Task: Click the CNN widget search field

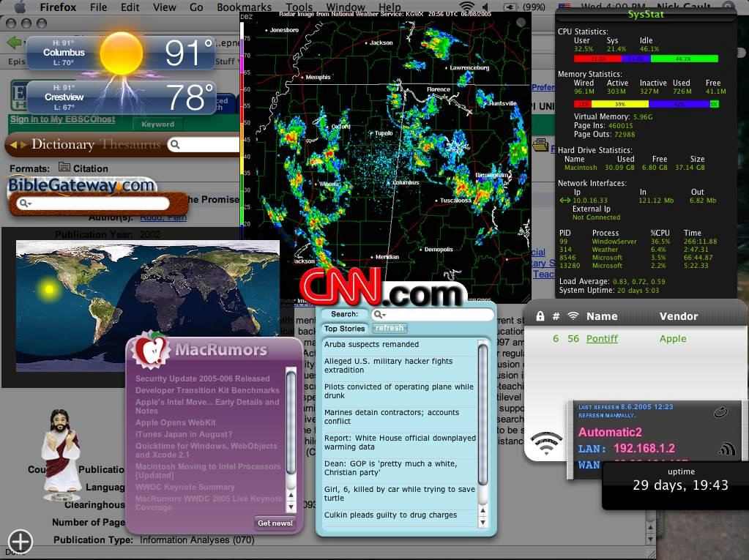Action: (432, 314)
